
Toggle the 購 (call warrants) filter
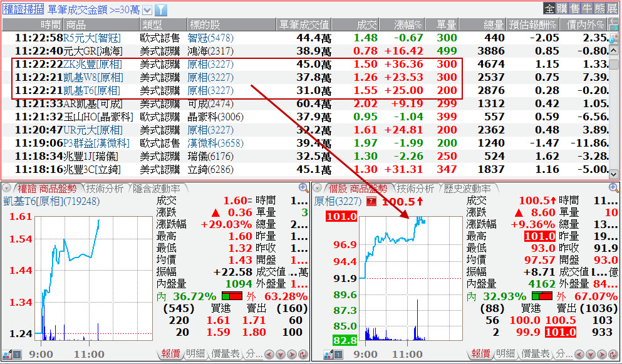(561, 9)
